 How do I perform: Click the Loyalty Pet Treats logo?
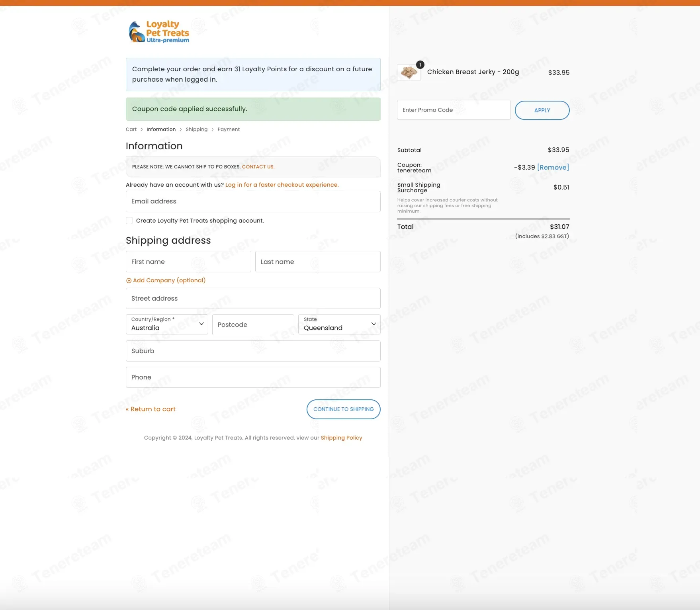159,32
